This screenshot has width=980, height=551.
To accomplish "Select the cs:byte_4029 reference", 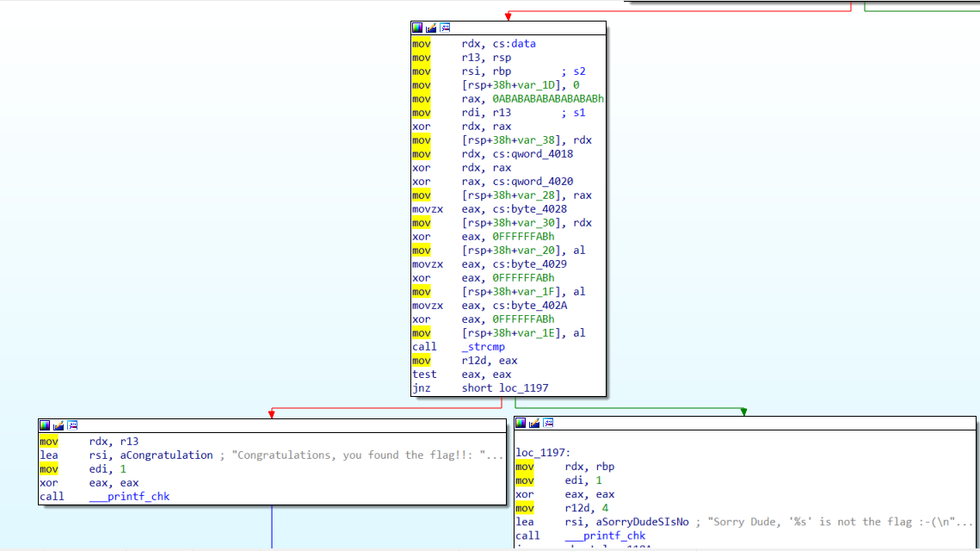I will pyautogui.click(x=529, y=264).
